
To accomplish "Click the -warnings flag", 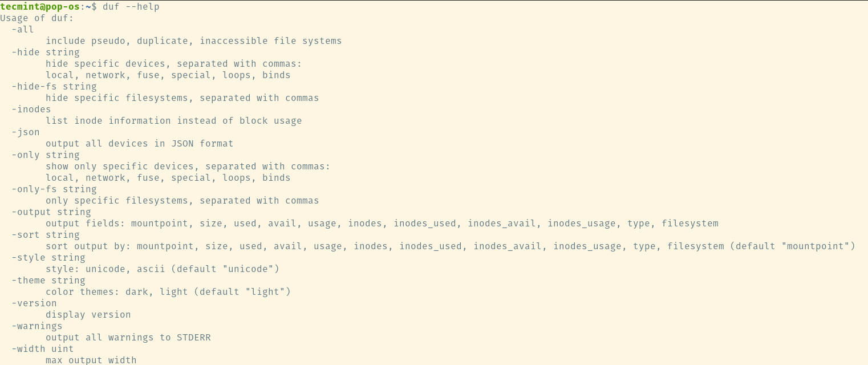I will [x=37, y=326].
